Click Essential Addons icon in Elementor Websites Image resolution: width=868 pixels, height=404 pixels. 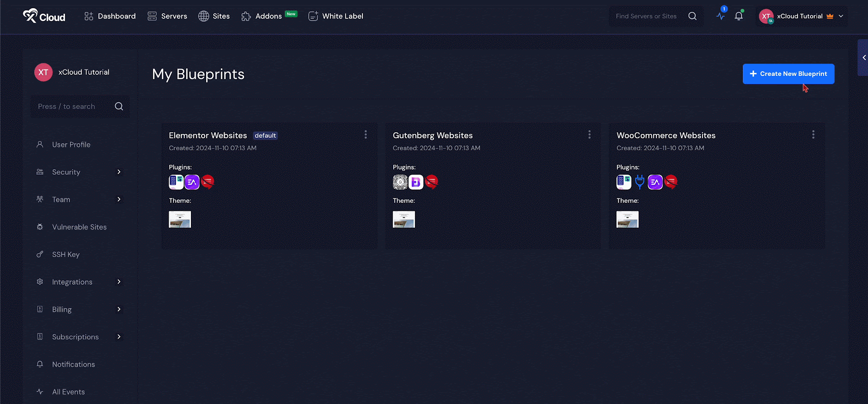click(192, 182)
